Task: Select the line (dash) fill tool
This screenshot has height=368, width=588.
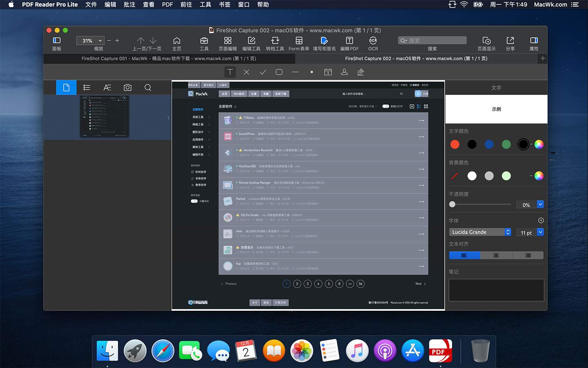Action: tap(296, 72)
